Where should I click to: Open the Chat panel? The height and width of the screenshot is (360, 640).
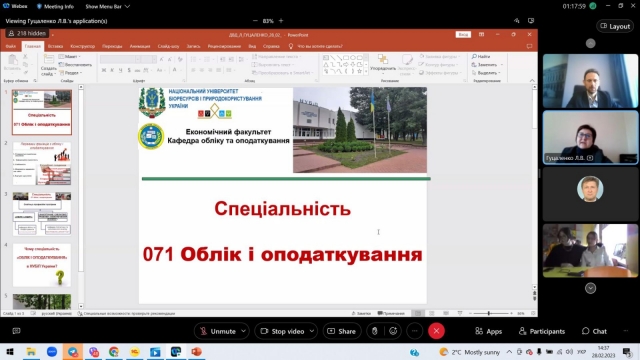[594, 331]
